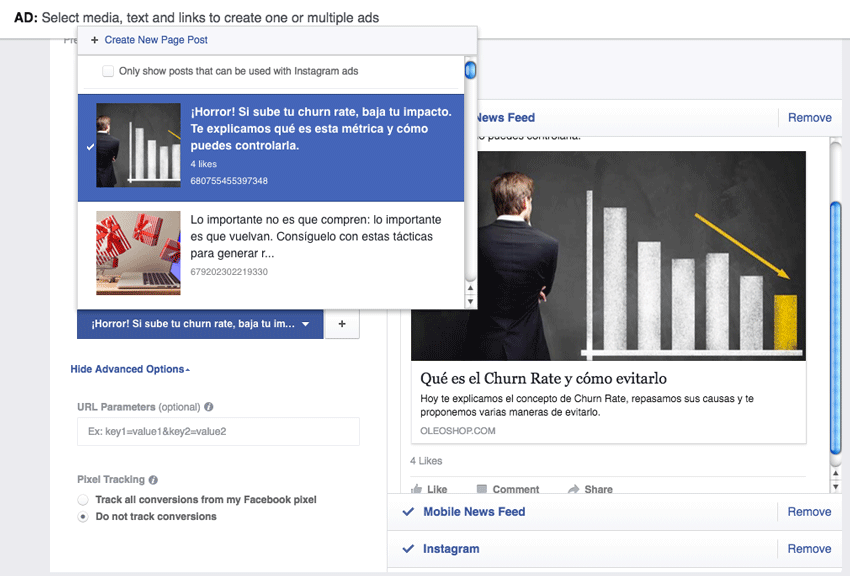Click the plus icon beside Create New Page Post
Image resolution: width=850 pixels, height=576 pixels.
click(x=94, y=40)
